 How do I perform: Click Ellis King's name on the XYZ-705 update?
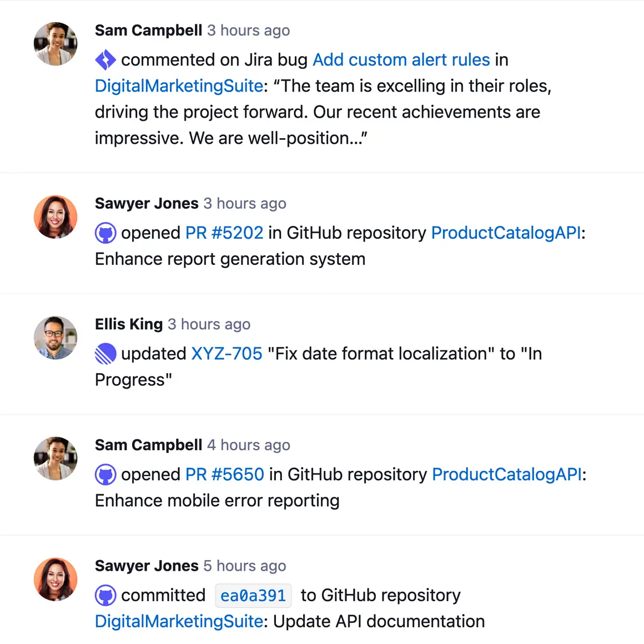(128, 324)
